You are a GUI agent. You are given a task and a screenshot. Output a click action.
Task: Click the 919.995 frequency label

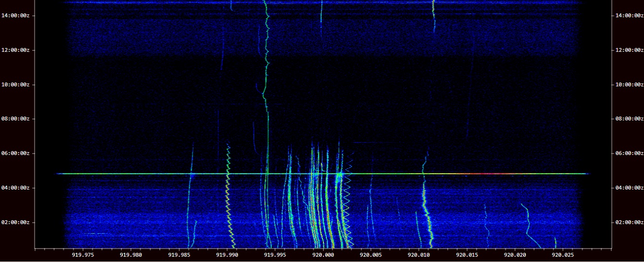pos(274,255)
